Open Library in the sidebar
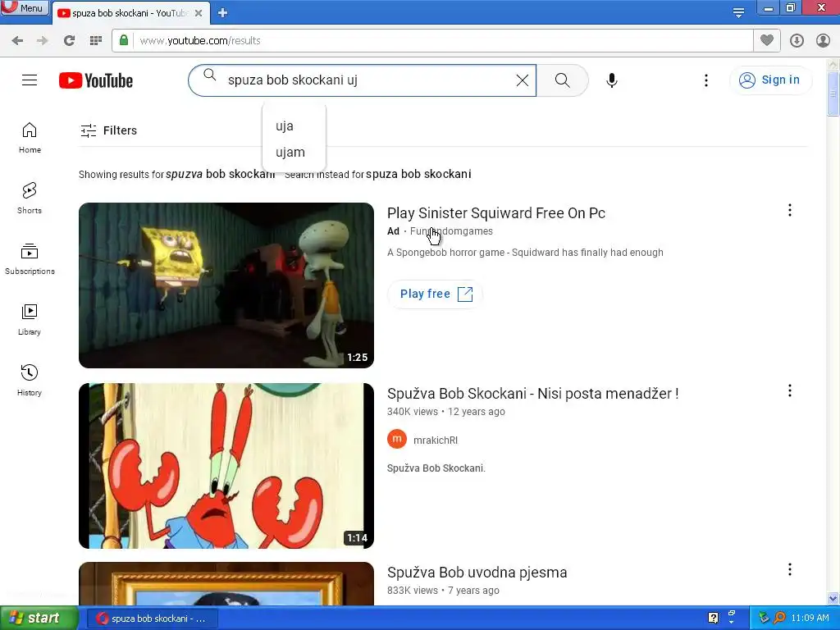The height and width of the screenshot is (630, 840). (30, 320)
